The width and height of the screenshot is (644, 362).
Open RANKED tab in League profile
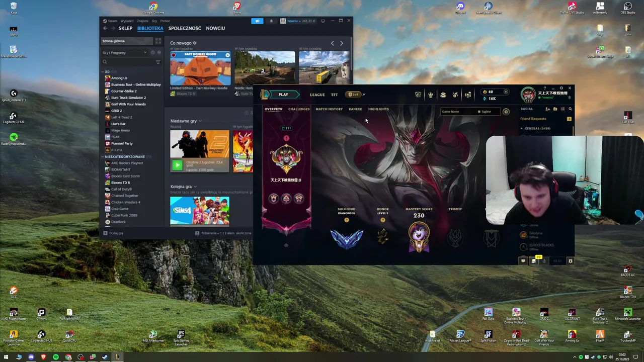click(355, 109)
